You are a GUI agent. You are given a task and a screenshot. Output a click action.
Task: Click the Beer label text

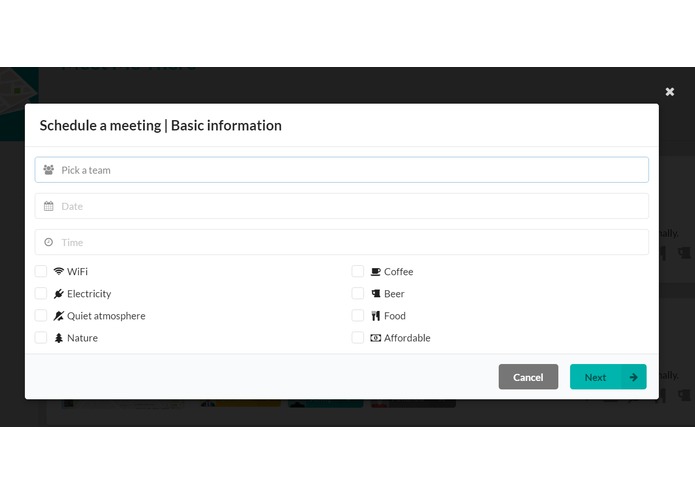[394, 294]
